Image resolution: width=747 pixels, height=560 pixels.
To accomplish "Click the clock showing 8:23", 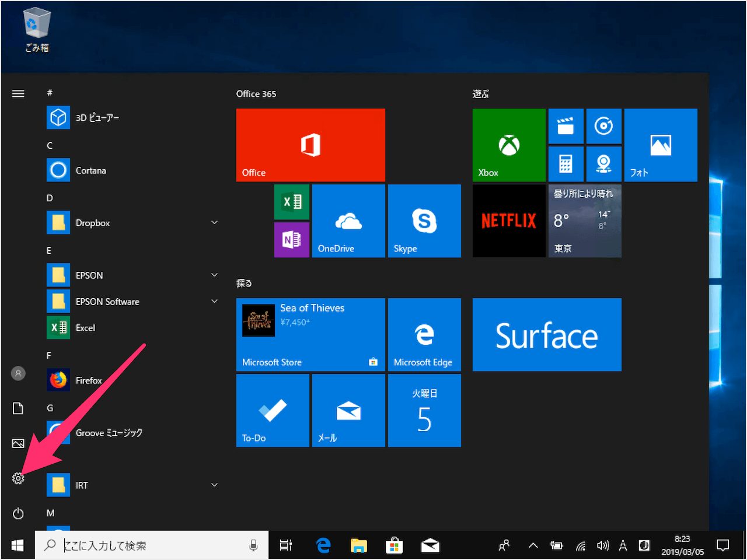I will (682, 545).
